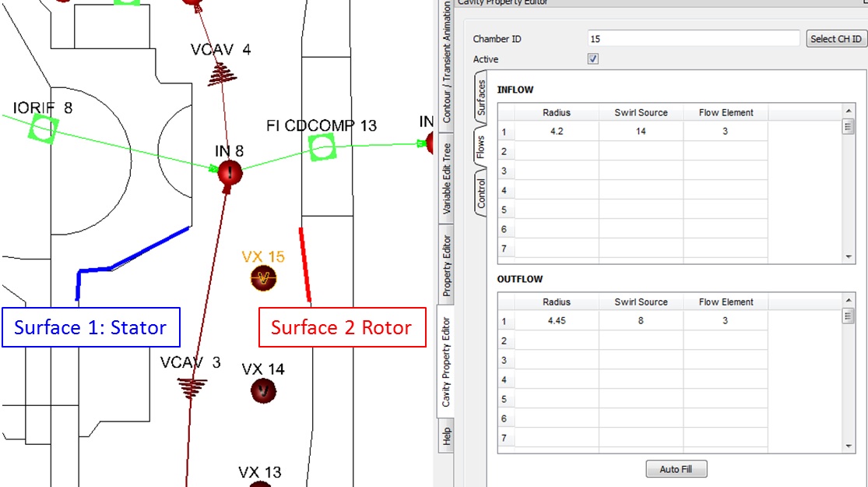The image size is (868, 487).
Task: Click Inflow table scrollbar down arrow
Action: click(849, 256)
